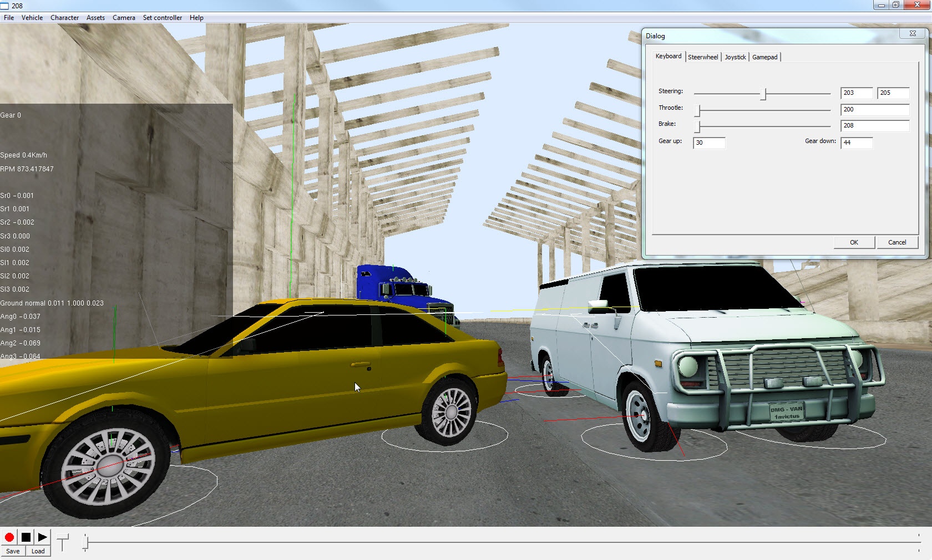Open the Assets menu
The width and height of the screenshot is (932, 560).
[x=95, y=18]
